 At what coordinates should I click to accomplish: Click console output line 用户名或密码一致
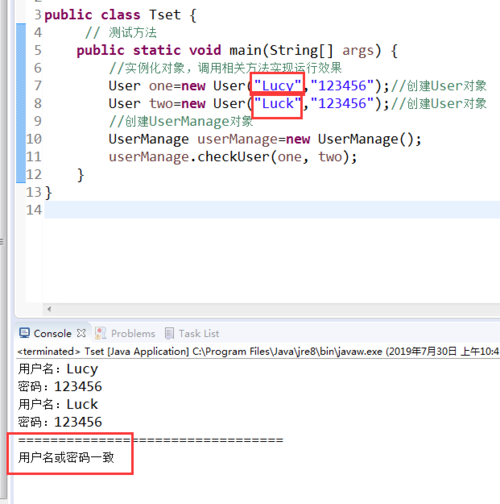[66, 457]
